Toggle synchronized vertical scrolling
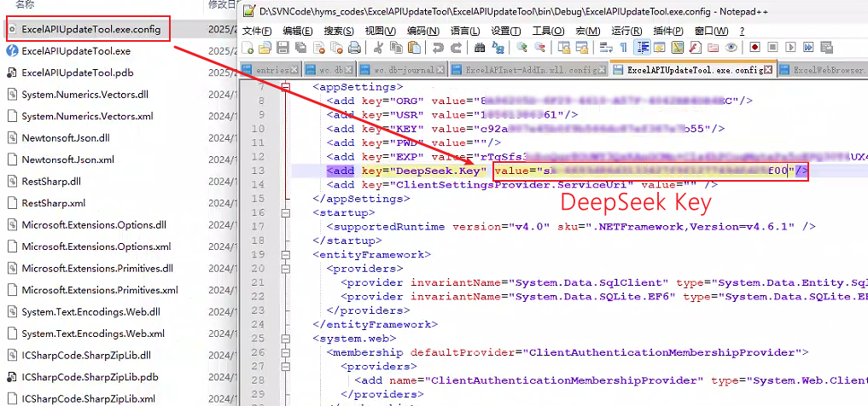Viewport: 868px width, 406px height. 564,48
